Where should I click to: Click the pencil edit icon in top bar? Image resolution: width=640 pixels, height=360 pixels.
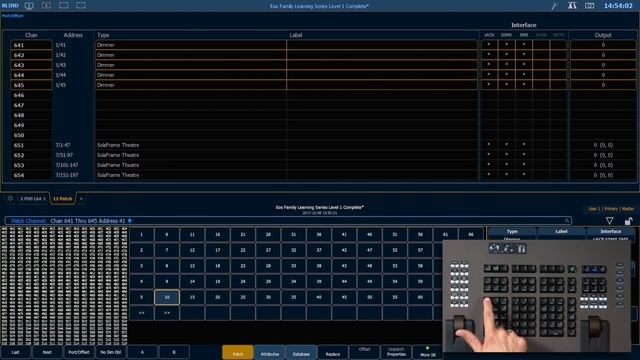pos(554,6)
